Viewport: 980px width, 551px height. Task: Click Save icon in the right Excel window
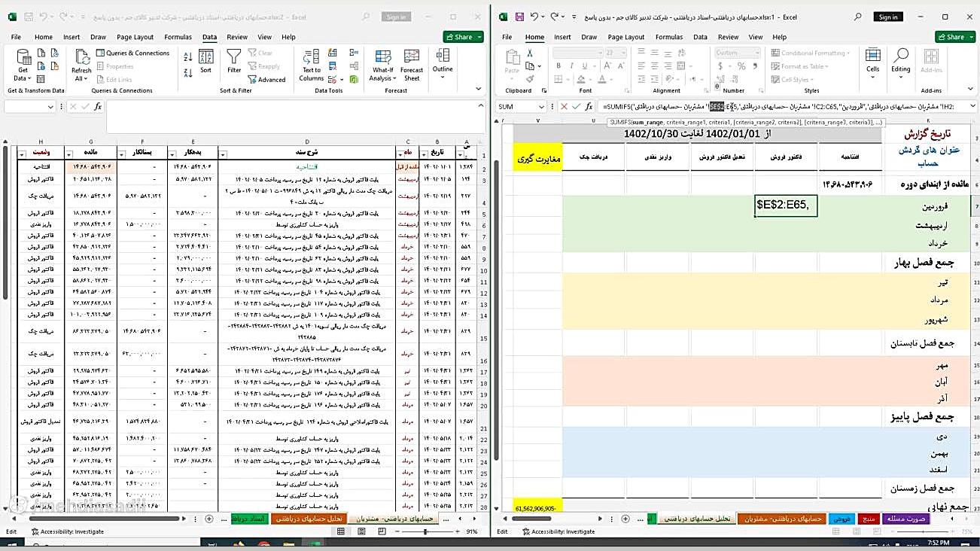point(519,17)
